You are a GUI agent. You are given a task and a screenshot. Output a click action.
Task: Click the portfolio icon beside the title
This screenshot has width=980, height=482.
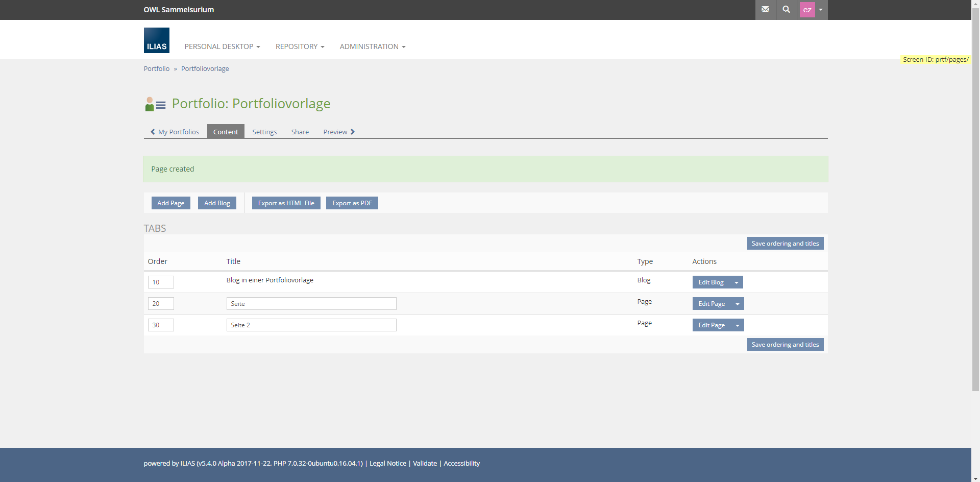(x=155, y=104)
